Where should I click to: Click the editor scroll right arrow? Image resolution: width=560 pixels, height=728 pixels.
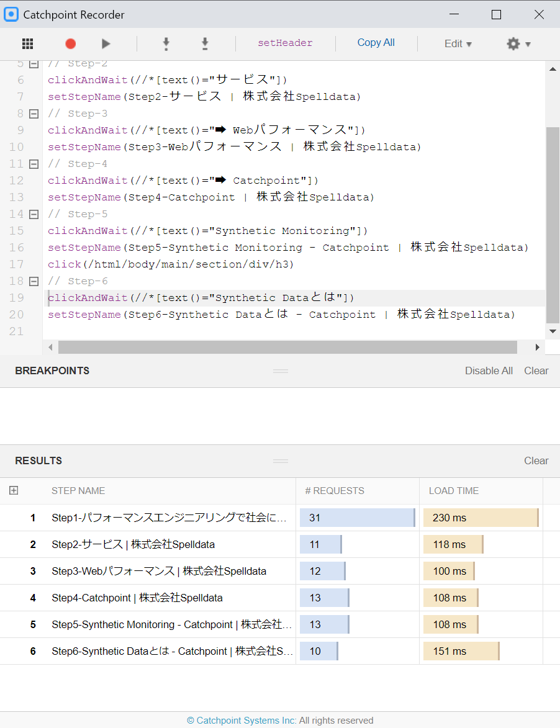537,347
